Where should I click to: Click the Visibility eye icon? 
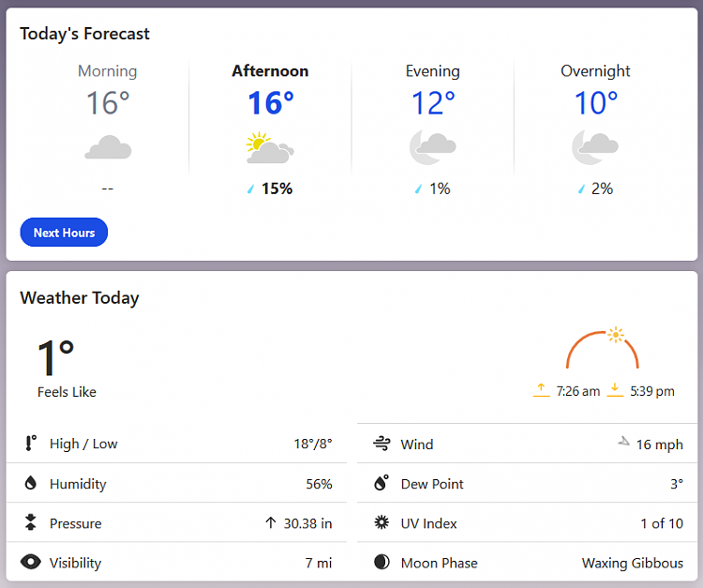[31, 562]
